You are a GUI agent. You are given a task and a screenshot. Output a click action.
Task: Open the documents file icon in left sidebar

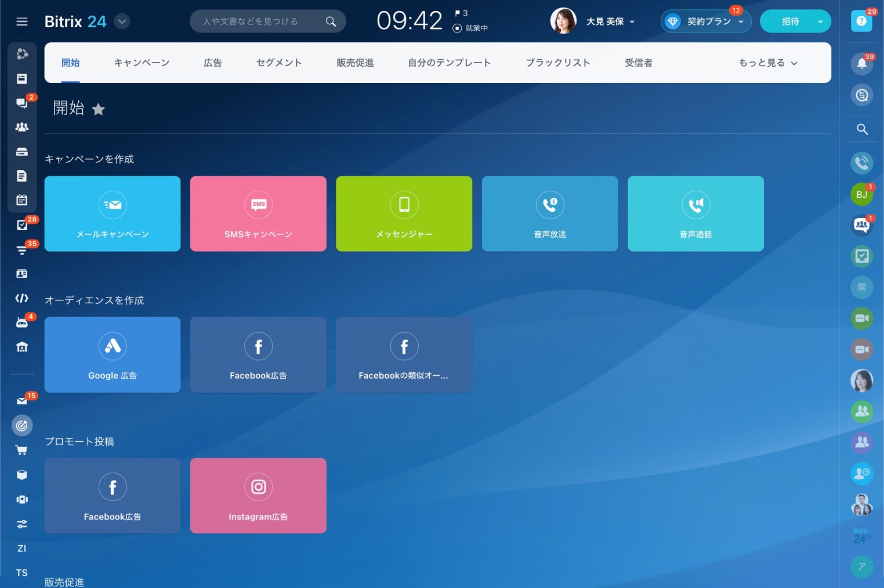(x=22, y=176)
